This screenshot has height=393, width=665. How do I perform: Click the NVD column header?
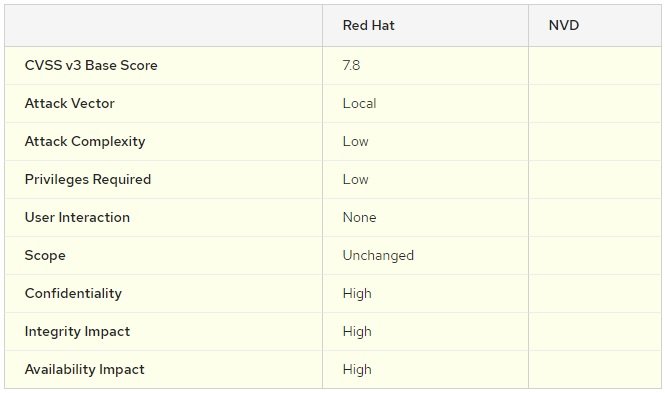(x=564, y=25)
